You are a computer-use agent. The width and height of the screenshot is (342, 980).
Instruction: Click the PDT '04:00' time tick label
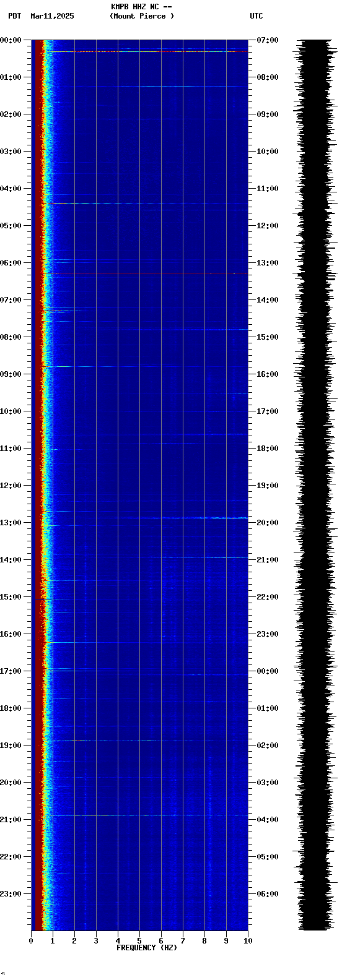point(11,189)
